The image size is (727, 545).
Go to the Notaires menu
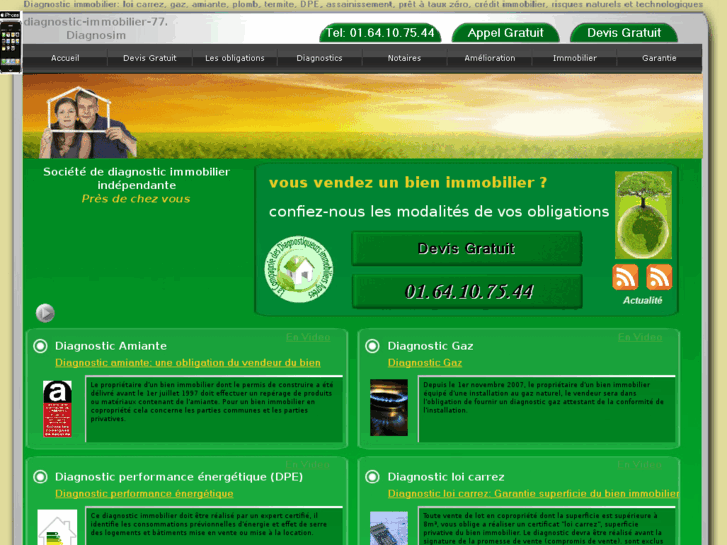click(x=404, y=58)
